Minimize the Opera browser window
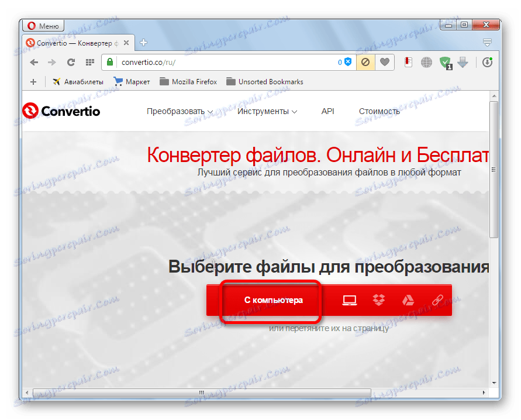521x420 pixels. [x=448, y=25]
